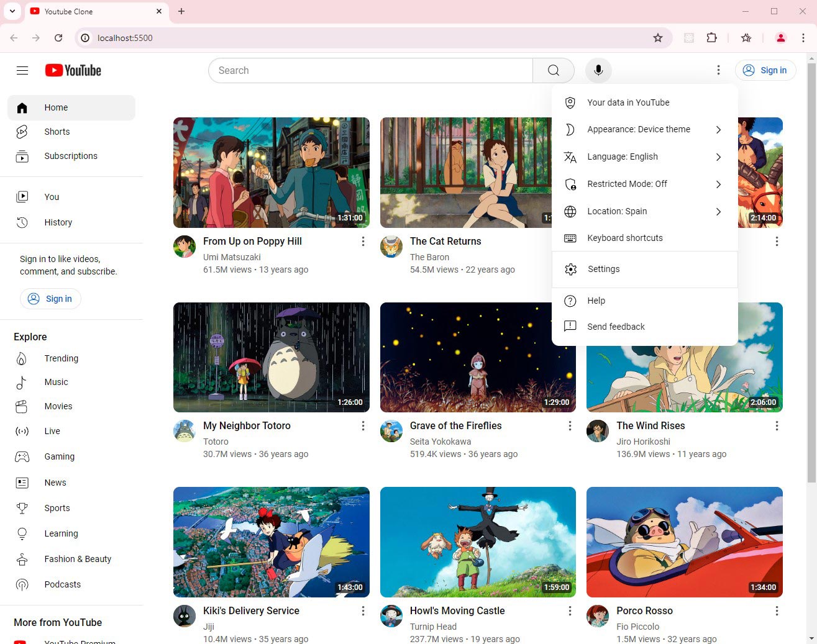Open Gaming category
Image resolution: width=817 pixels, height=644 pixels.
(71, 456)
